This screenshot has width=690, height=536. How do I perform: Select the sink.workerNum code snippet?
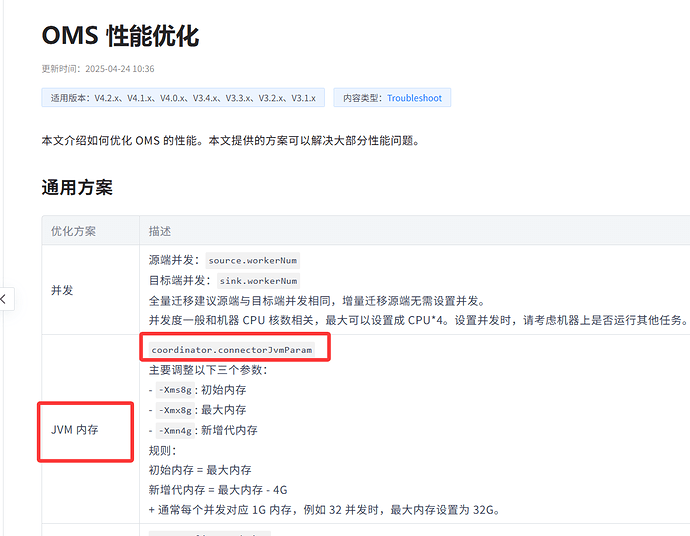pyautogui.click(x=258, y=281)
